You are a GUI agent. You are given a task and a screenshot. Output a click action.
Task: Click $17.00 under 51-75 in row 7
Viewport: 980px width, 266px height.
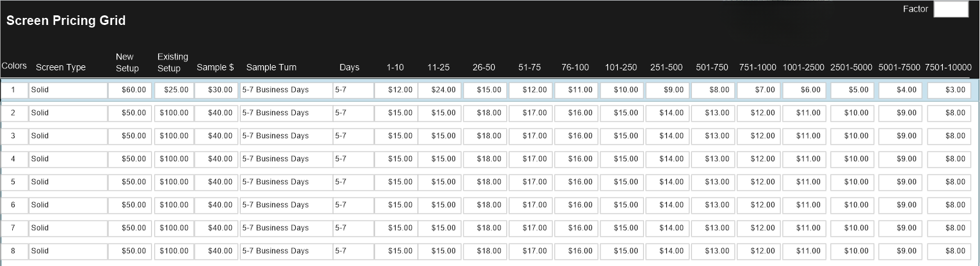pyautogui.click(x=529, y=228)
